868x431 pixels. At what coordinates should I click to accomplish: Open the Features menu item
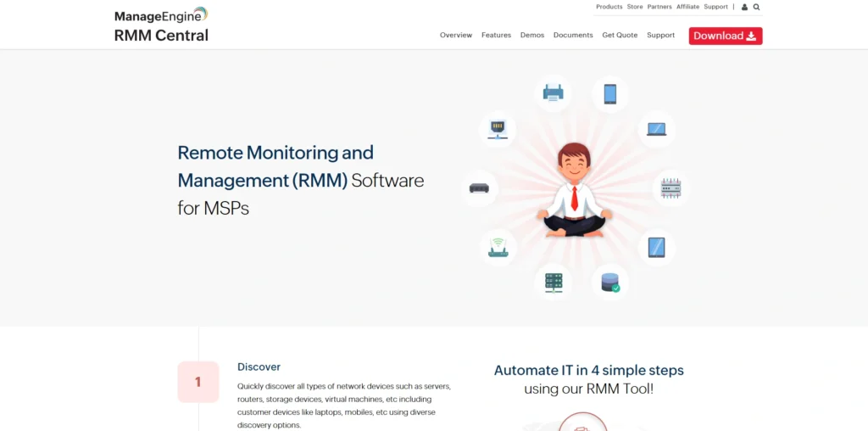[x=496, y=35]
